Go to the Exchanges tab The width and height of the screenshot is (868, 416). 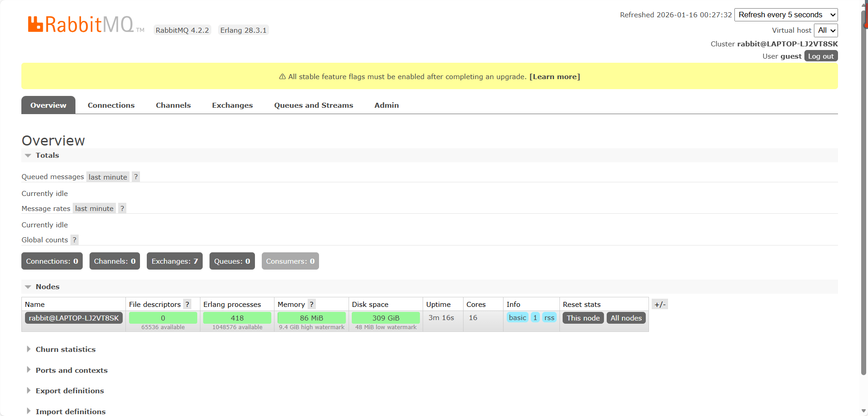pyautogui.click(x=232, y=105)
